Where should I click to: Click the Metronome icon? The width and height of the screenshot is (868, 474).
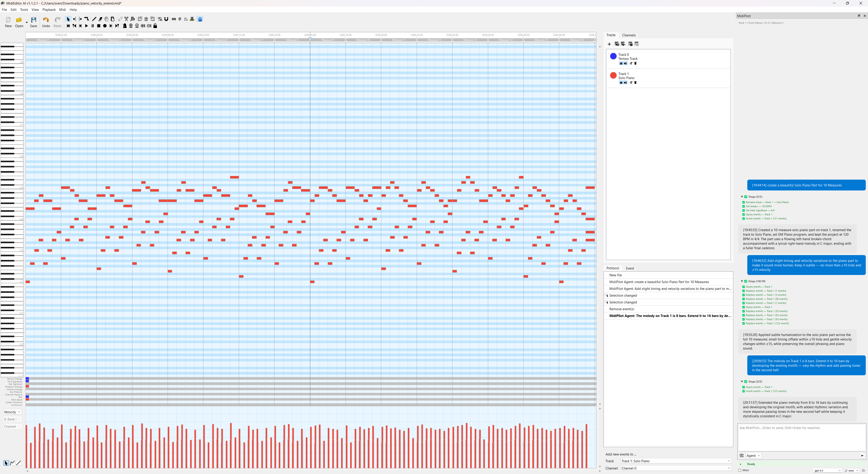pos(125,26)
